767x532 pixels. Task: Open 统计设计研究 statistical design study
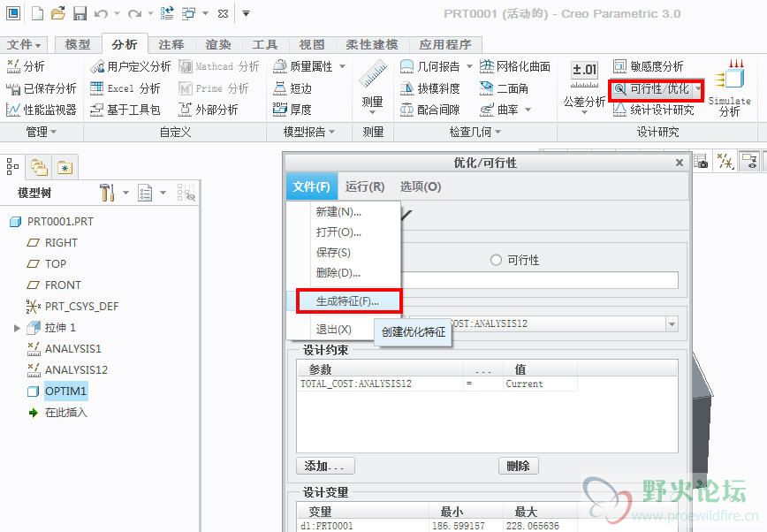coord(654,110)
